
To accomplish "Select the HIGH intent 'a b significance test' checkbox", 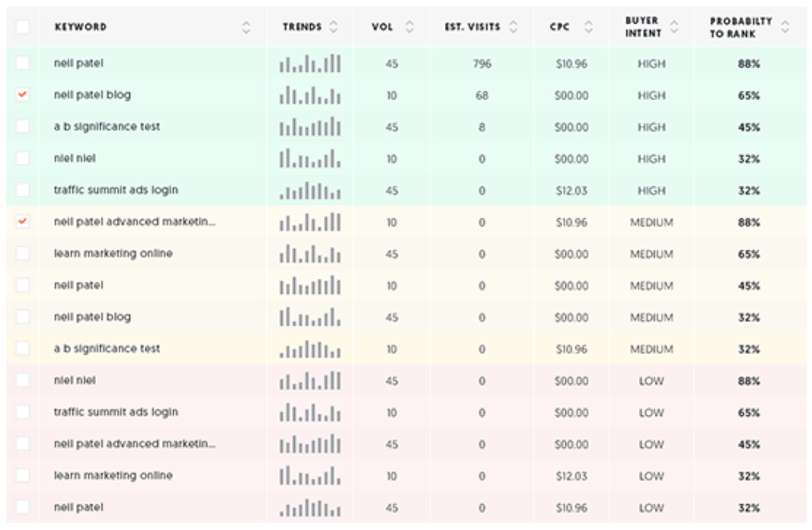I will pyautogui.click(x=23, y=127).
